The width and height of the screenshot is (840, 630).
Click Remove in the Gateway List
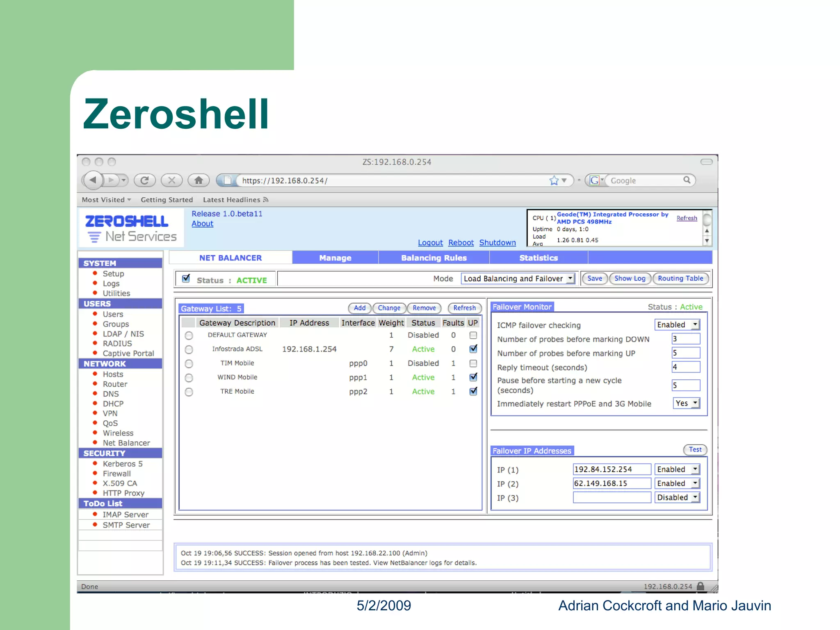pyautogui.click(x=424, y=308)
